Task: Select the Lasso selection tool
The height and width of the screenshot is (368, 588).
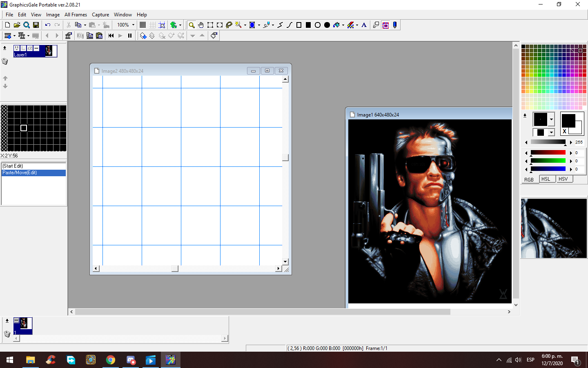Action: 229,25
